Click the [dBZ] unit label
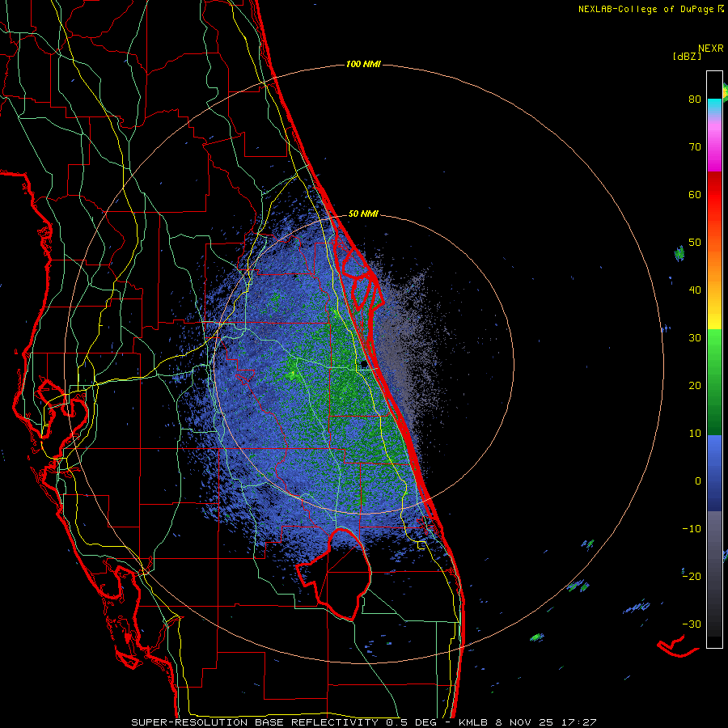 click(687, 56)
